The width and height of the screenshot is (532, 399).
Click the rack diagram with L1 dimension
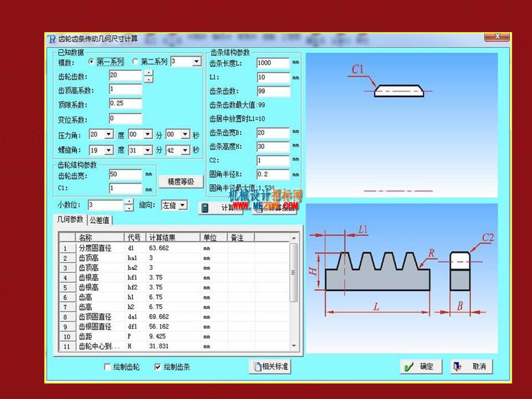tap(402, 278)
